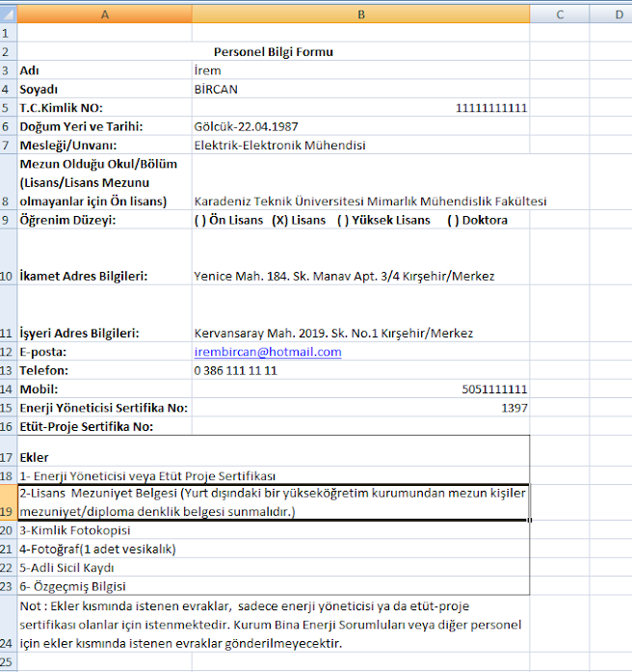632x672 pixels.
Task: Click the 'Not : Ekler kısmında' note cell
Action: tap(274, 624)
